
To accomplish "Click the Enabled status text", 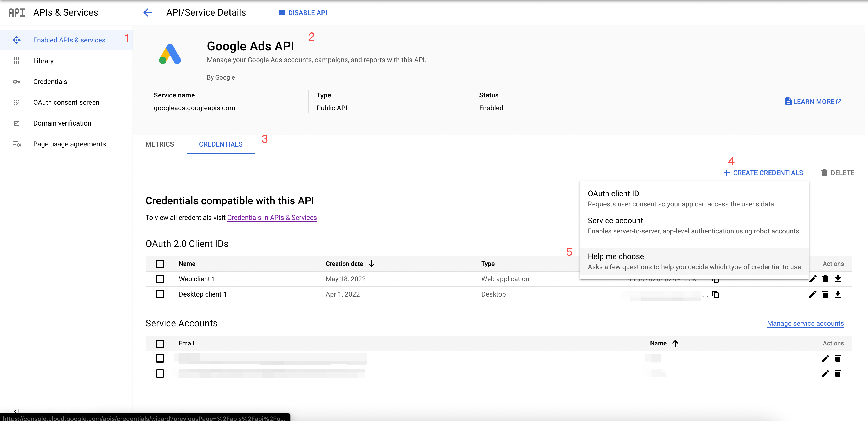I will 491,108.
